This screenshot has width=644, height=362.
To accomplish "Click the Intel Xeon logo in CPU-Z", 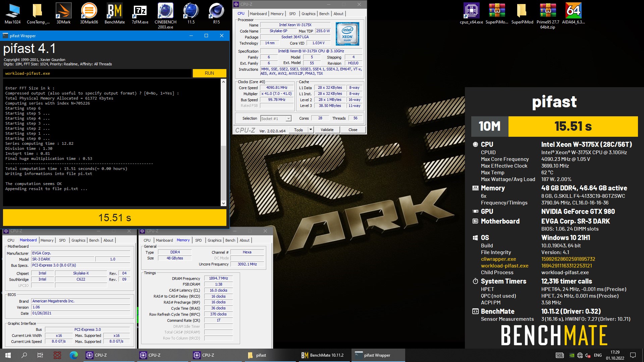I will point(347,34).
